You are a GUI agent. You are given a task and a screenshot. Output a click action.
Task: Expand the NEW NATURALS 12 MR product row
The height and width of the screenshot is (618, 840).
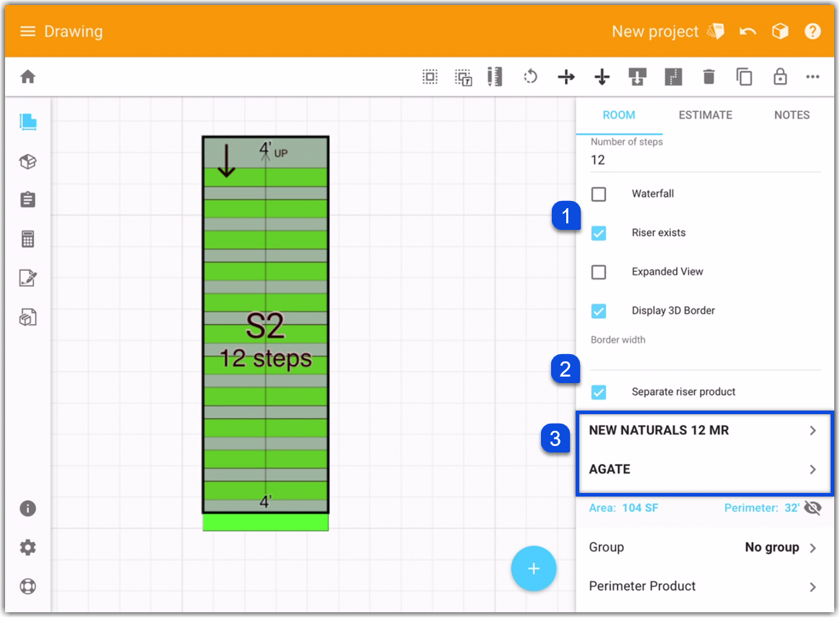pyautogui.click(x=704, y=430)
